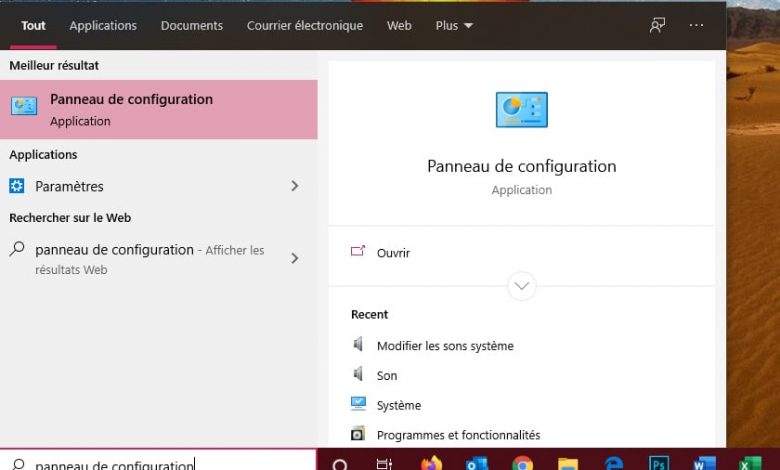Click Panneau de configuration title in preview
Viewport: 780px width, 470px height.
pos(521,166)
